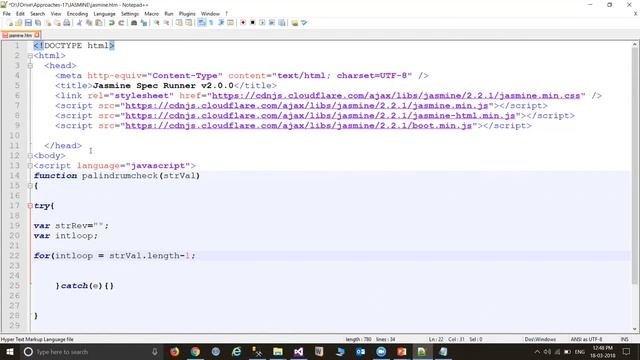This screenshot has width=640, height=360.
Task: Click the folder-like plugin toolbar icon
Action: tap(294, 23)
